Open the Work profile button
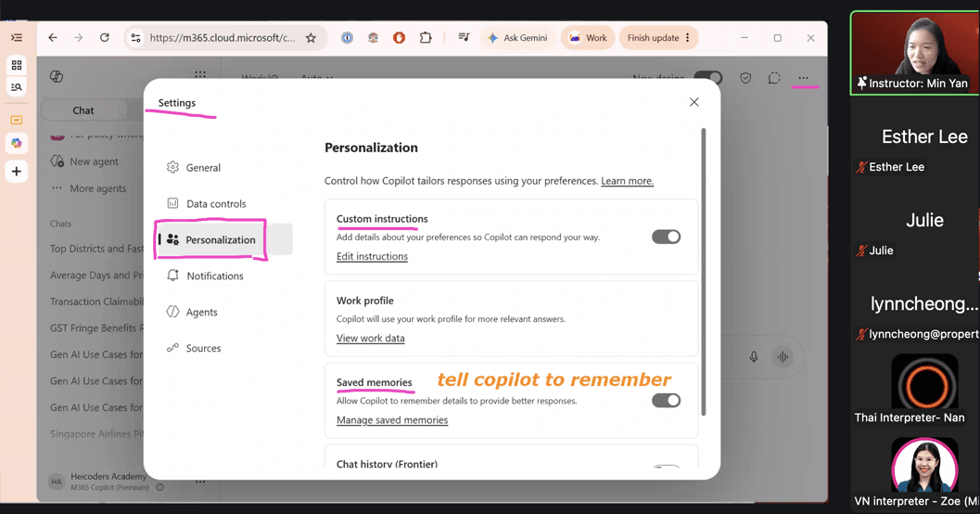Viewport: 980px width, 514px height. (x=588, y=38)
